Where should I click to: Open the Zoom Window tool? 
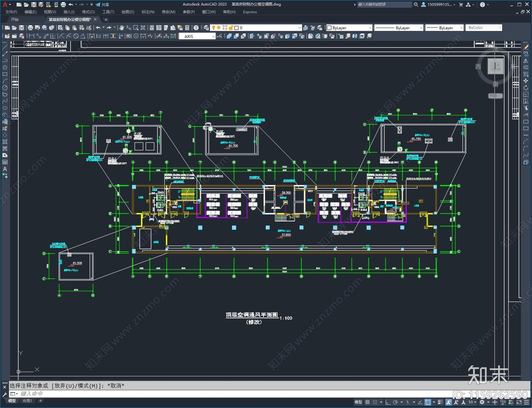tap(136, 28)
